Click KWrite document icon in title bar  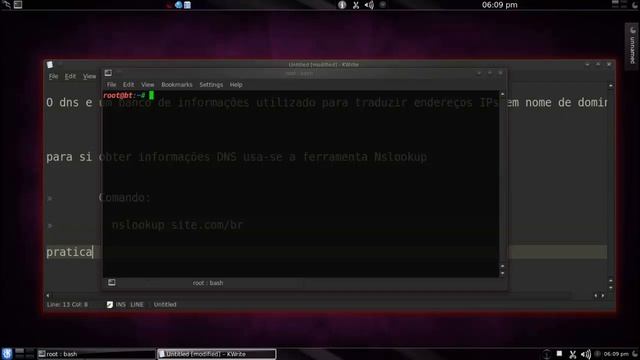(x=50, y=64)
